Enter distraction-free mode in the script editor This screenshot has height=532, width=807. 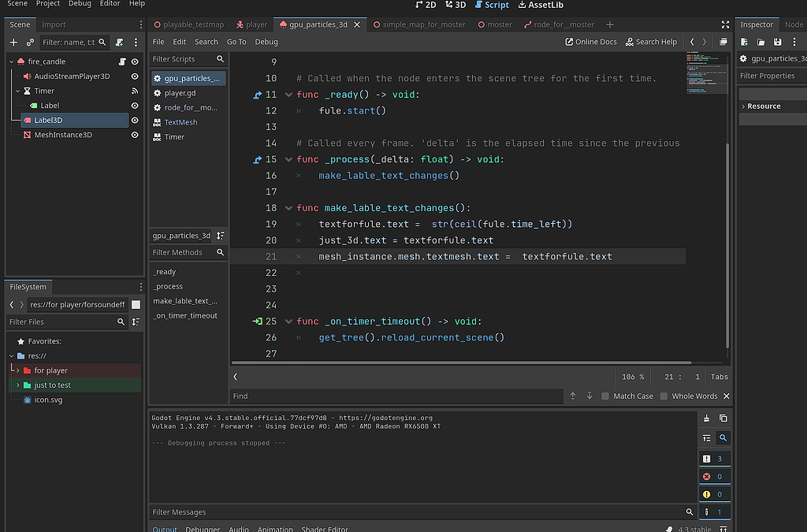tap(725, 24)
